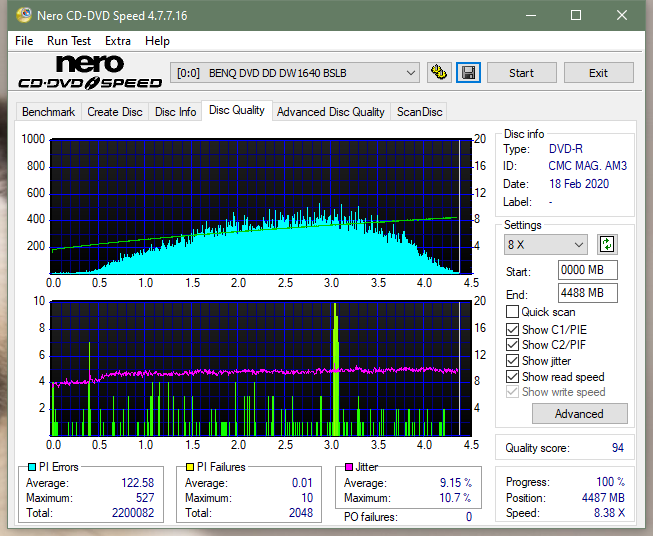
Task: Switch to Advanced Disc Quality tab
Action: coord(331,112)
